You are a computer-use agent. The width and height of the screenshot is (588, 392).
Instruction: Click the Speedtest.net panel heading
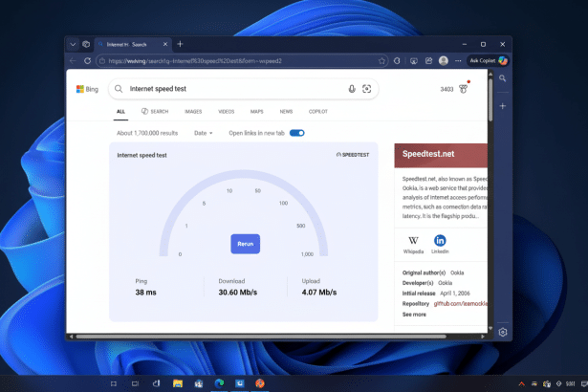coord(428,154)
